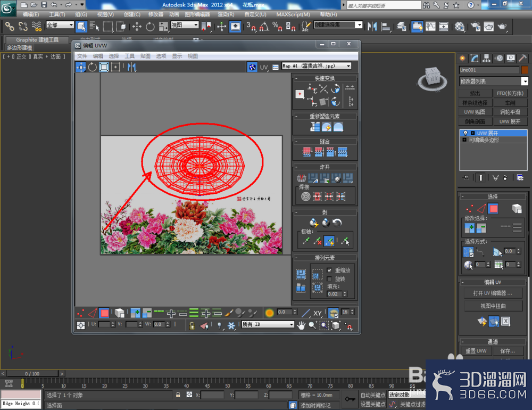Select edge sub-object mode in Edit UVW bottom bar
The width and height of the screenshot is (532, 410).
coord(92,313)
